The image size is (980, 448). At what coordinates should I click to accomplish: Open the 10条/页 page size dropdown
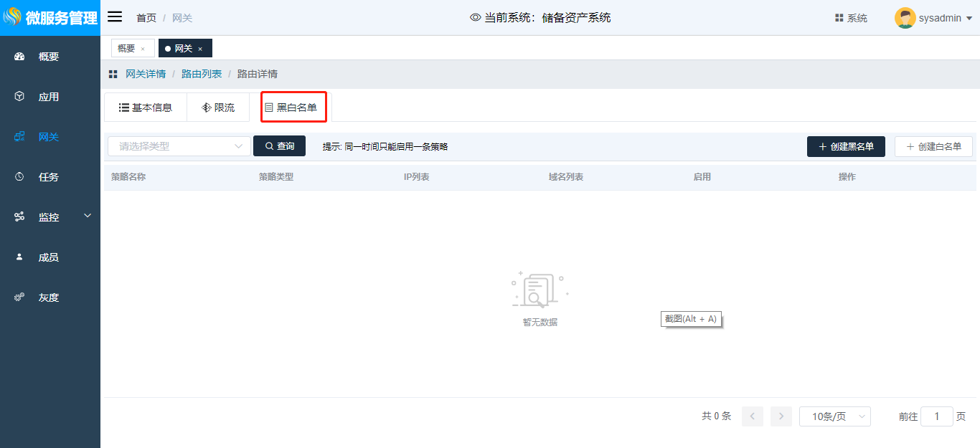(x=834, y=416)
